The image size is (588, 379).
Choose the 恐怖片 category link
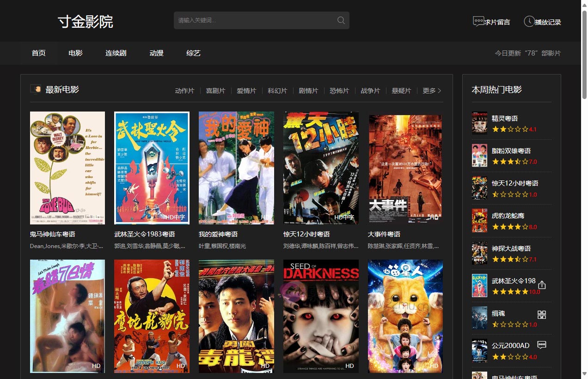click(x=339, y=91)
